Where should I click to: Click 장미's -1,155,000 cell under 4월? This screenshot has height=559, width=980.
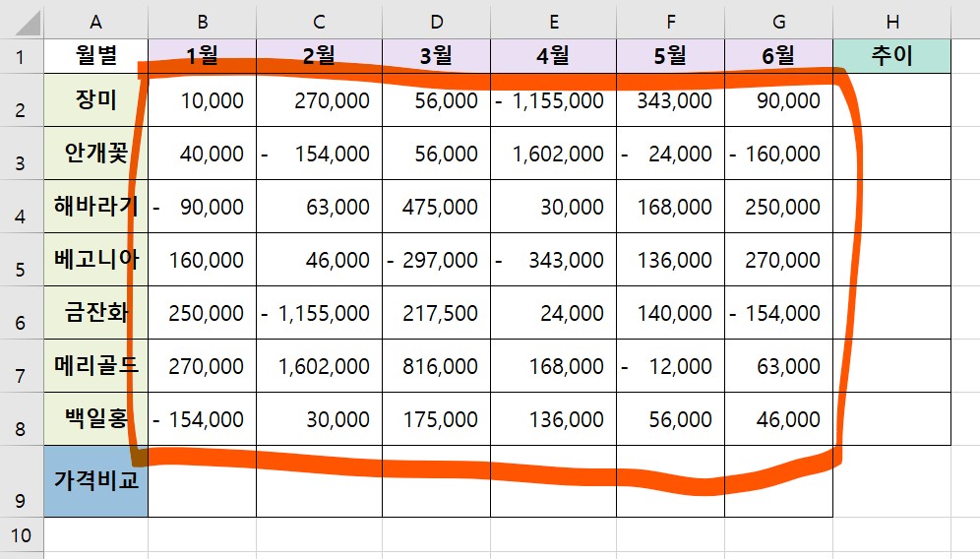[554, 100]
